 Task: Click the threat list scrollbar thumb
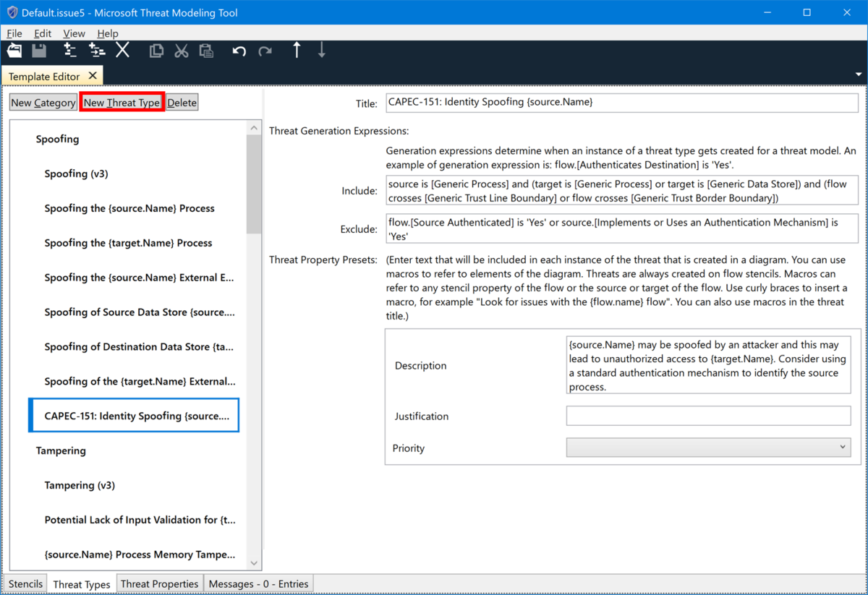(254, 183)
